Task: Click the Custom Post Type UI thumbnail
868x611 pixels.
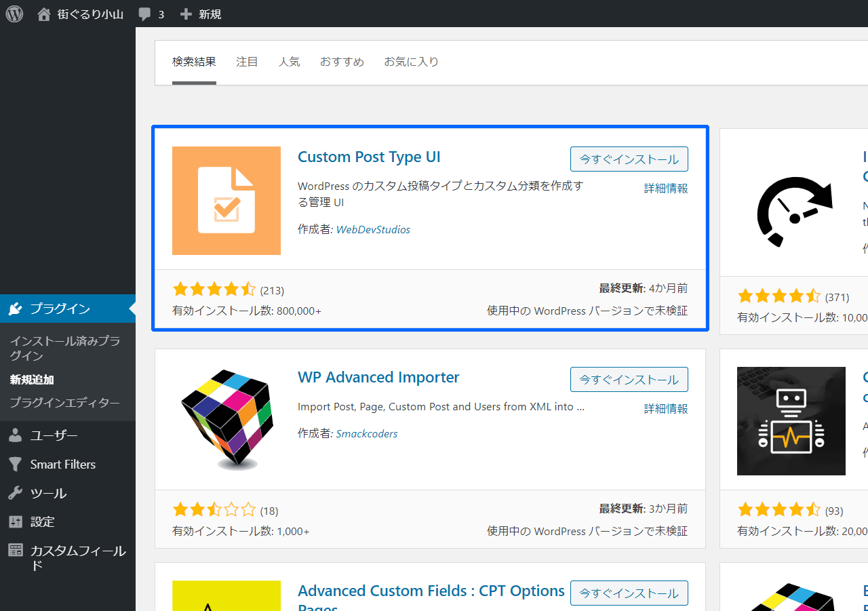Action: pos(226,201)
